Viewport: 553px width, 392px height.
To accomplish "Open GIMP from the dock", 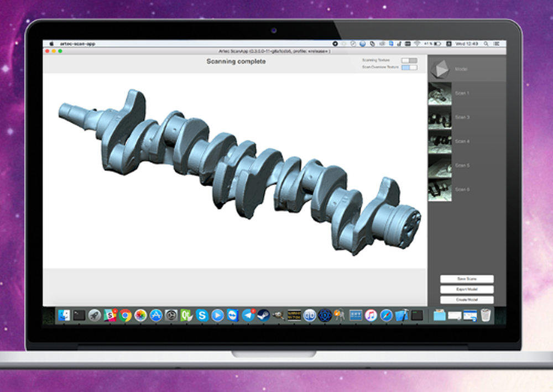I will coord(279,315).
